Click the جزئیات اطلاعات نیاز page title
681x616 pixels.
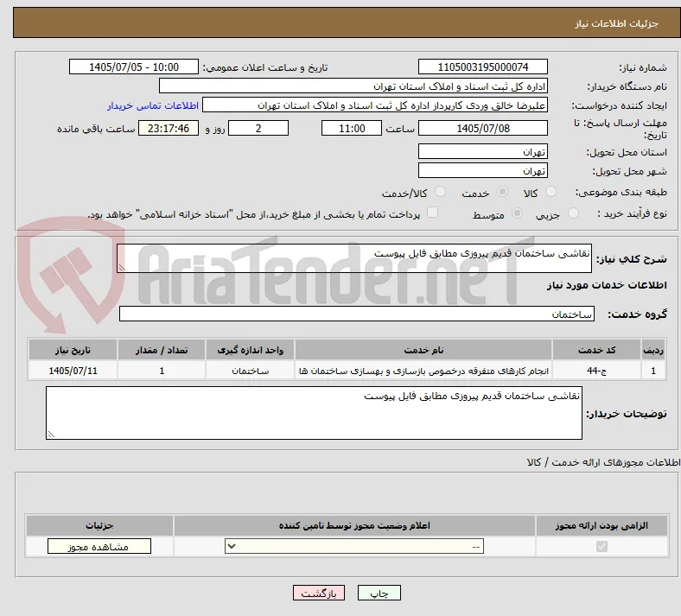click(x=617, y=23)
